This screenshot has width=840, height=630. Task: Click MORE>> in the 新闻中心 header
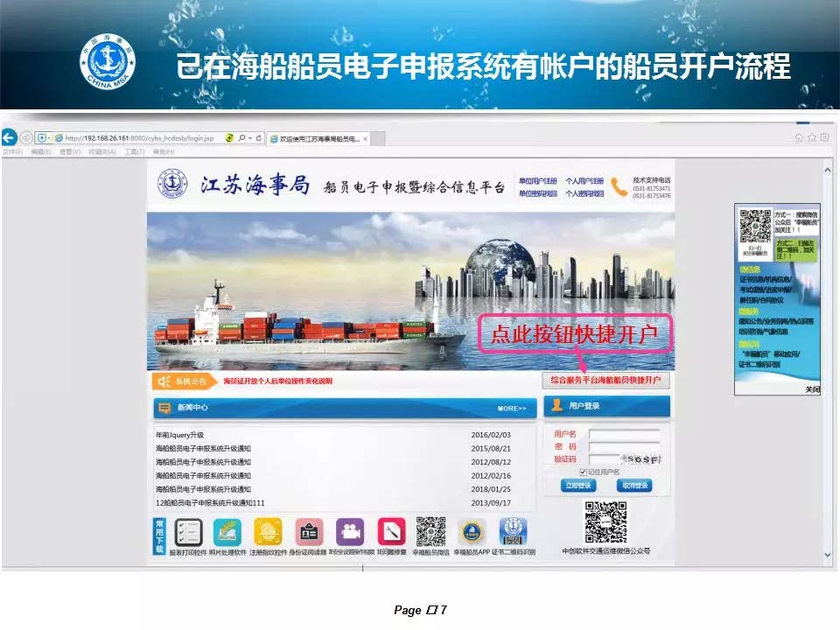(x=512, y=409)
